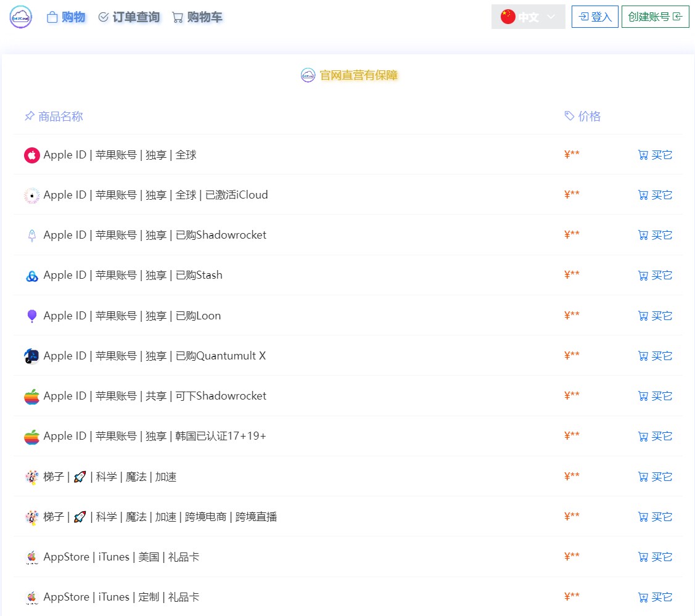Viewport: 695px width, 616px height.
Task: Click 买它 for 跨境电商 跨境直播 item
Action: pos(655,517)
